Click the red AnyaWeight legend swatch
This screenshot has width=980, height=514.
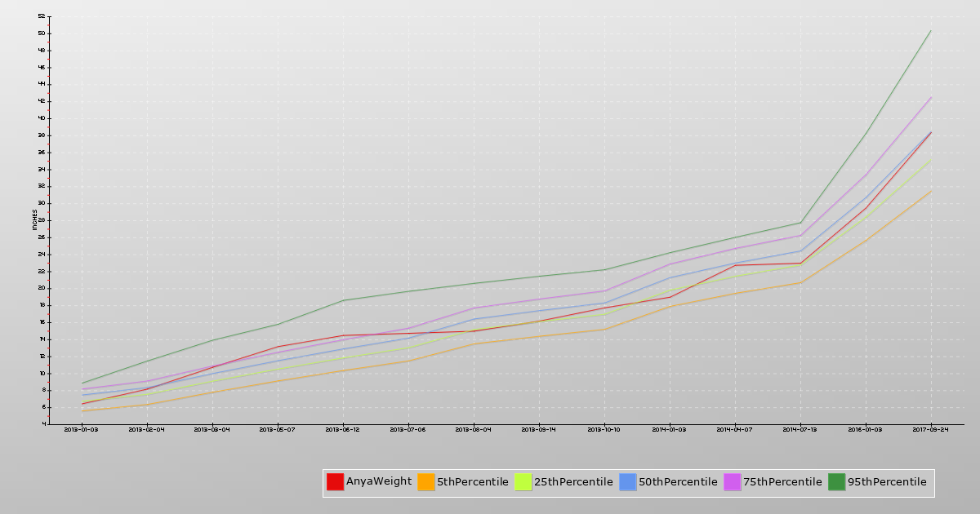click(x=335, y=482)
